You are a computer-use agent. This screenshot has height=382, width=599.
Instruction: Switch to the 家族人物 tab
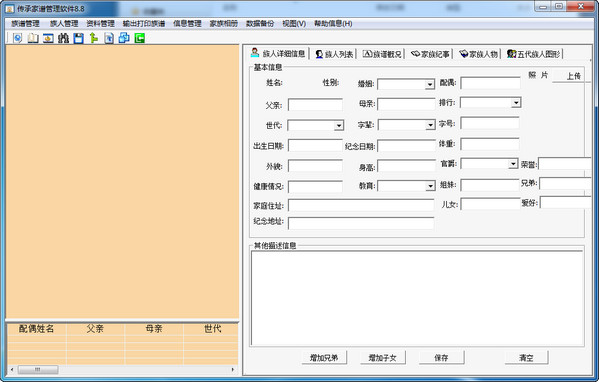(478, 54)
